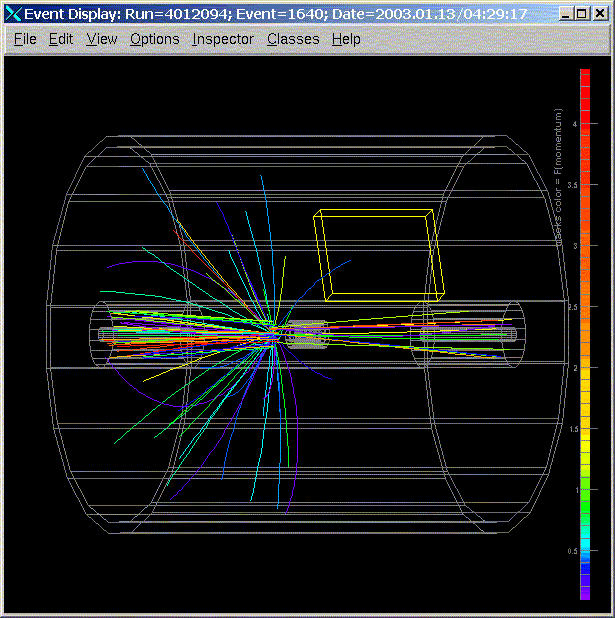Click the small central cylinder right of vertex

307,334
